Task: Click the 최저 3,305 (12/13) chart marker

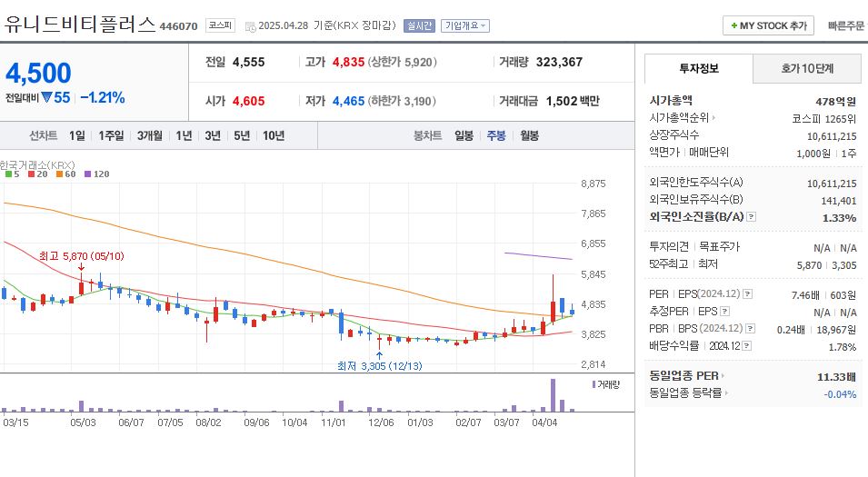Action: (x=380, y=366)
